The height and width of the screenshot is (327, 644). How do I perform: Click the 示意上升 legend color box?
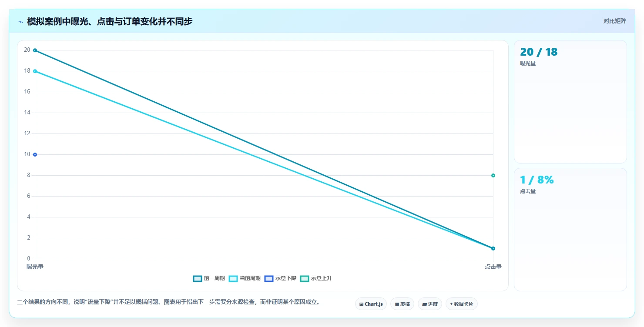pyautogui.click(x=305, y=278)
